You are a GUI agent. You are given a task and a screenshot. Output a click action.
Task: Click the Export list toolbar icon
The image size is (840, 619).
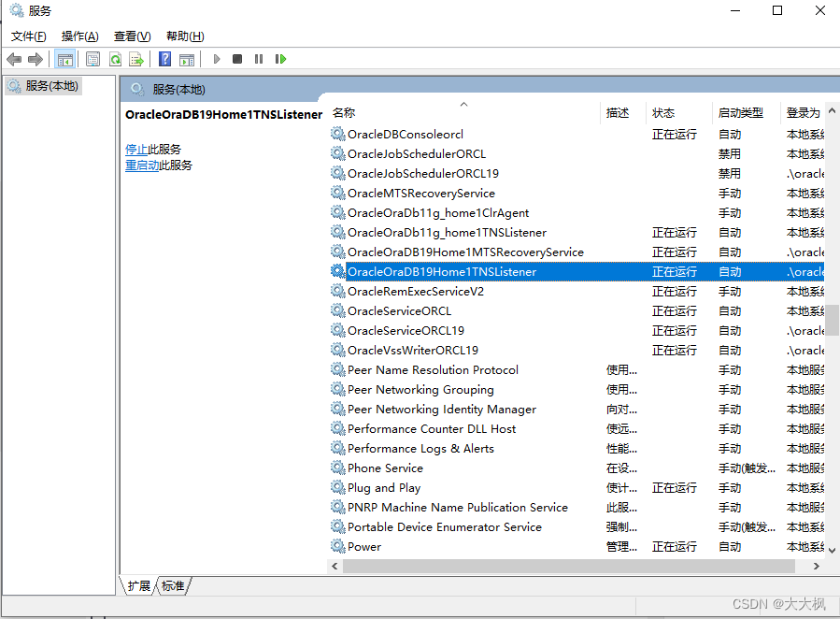point(136,59)
